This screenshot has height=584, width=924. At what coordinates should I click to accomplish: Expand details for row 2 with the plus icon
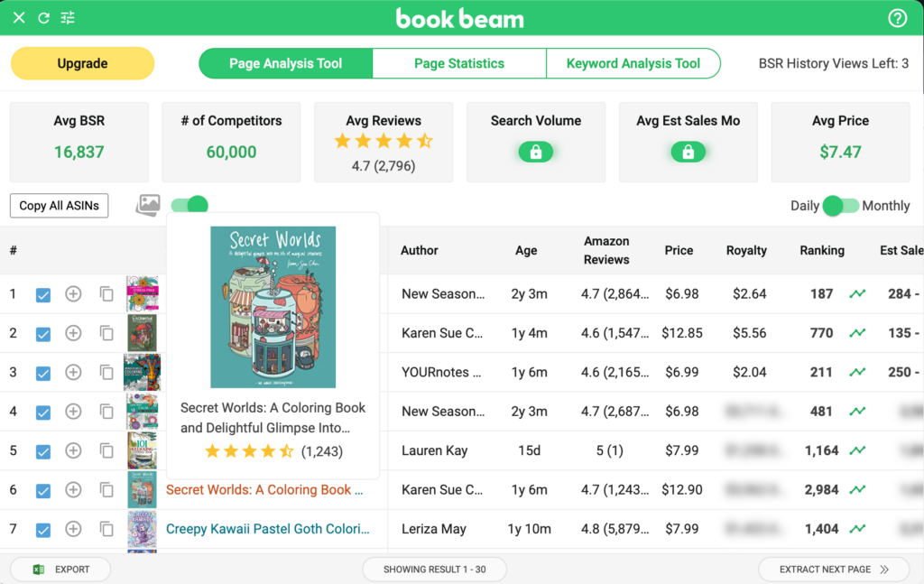point(73,332)
